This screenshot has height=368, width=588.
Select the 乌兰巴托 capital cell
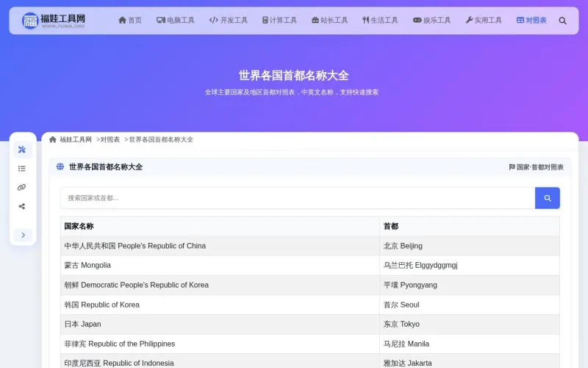coord(470,266)
